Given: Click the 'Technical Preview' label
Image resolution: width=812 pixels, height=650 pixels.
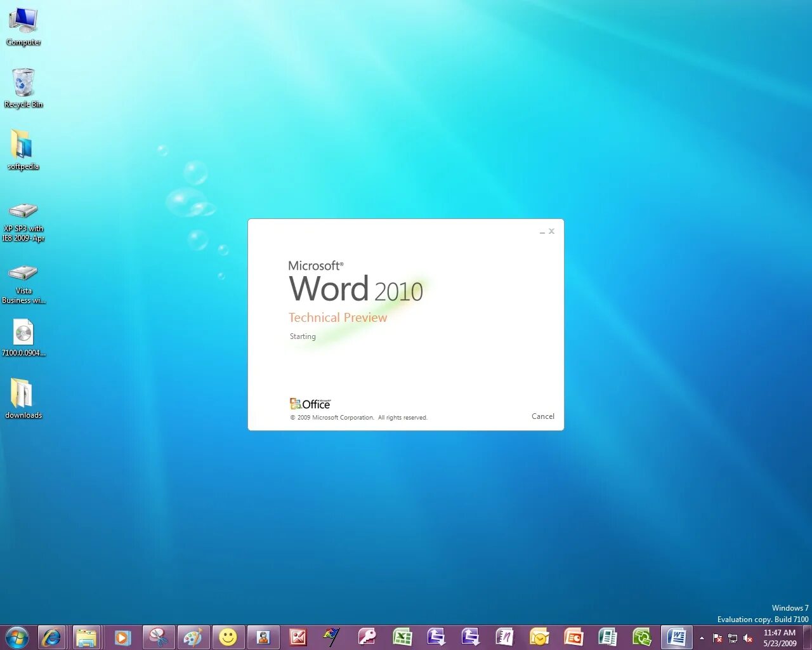Looking at the screenshot, I should pos(337,317).
